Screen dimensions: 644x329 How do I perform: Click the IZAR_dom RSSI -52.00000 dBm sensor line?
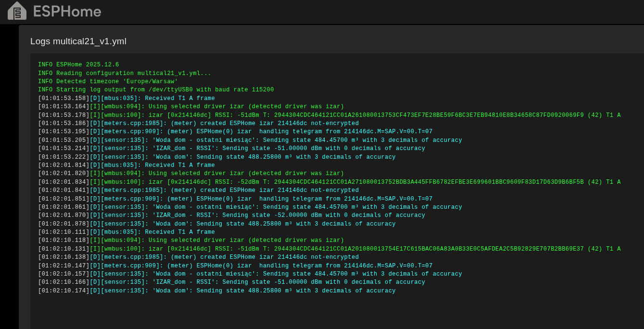[x=231, y=215]
